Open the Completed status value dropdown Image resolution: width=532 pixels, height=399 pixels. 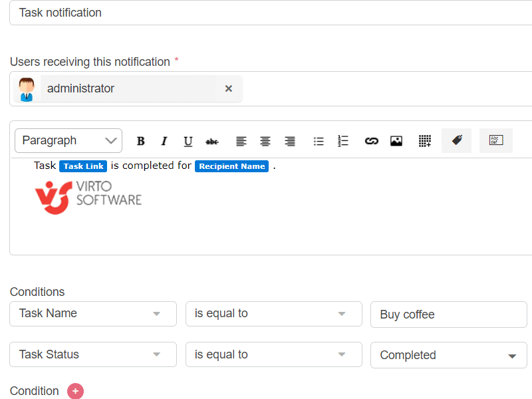(449, 355)
